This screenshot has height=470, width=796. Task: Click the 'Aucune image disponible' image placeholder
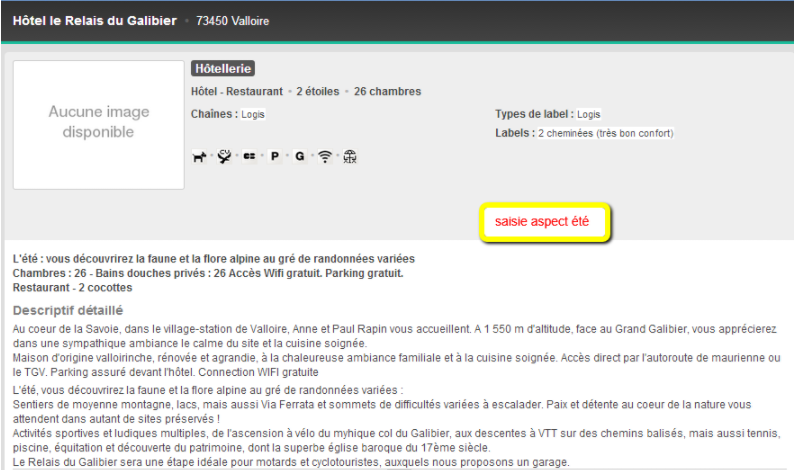pos(98,125)
